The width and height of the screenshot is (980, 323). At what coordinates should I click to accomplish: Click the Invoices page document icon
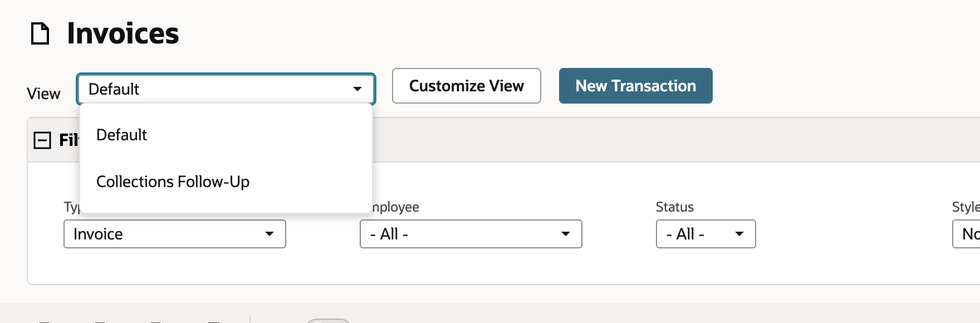[x=40, y=33]
